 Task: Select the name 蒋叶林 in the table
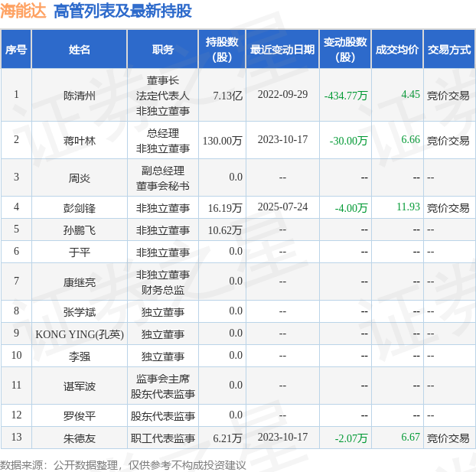(80, 141)
